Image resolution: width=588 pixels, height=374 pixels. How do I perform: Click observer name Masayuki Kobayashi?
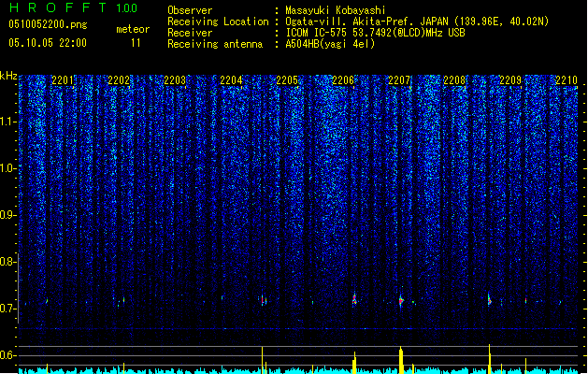[336, 10]
